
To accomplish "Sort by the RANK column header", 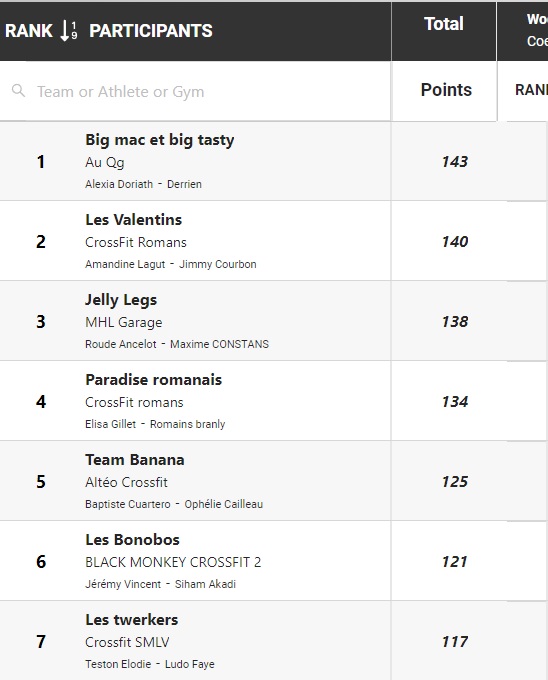I will coord(29,31).
